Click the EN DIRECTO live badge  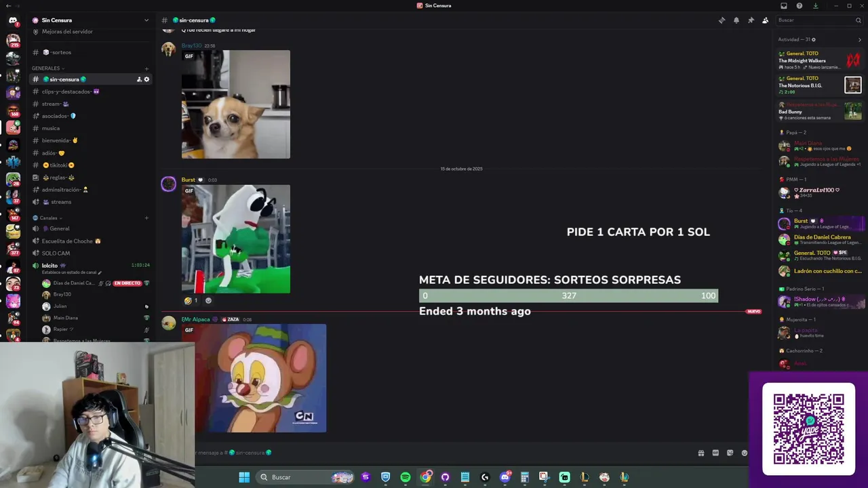click(x=127, y=283)
